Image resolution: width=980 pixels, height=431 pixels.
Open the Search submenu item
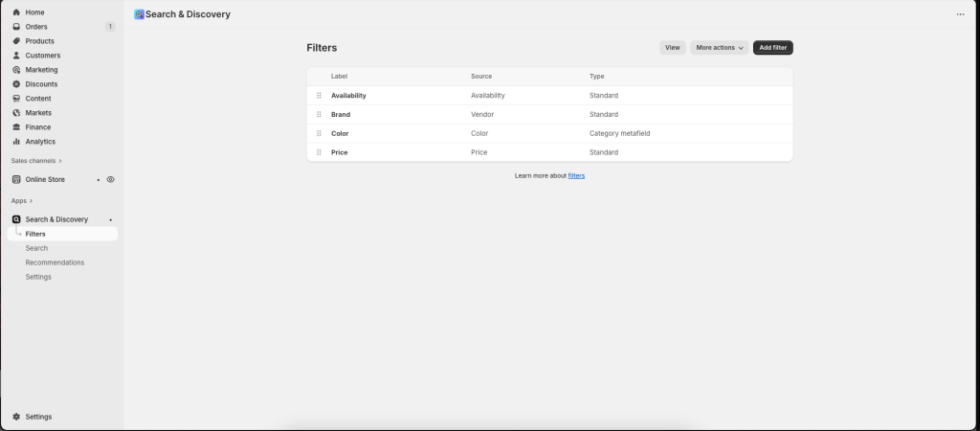click(36, 248)
